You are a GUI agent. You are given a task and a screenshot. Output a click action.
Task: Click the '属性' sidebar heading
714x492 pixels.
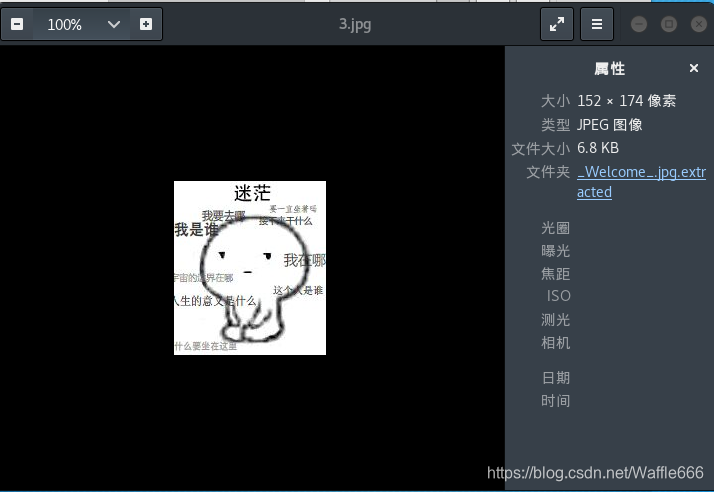[610, 69]
